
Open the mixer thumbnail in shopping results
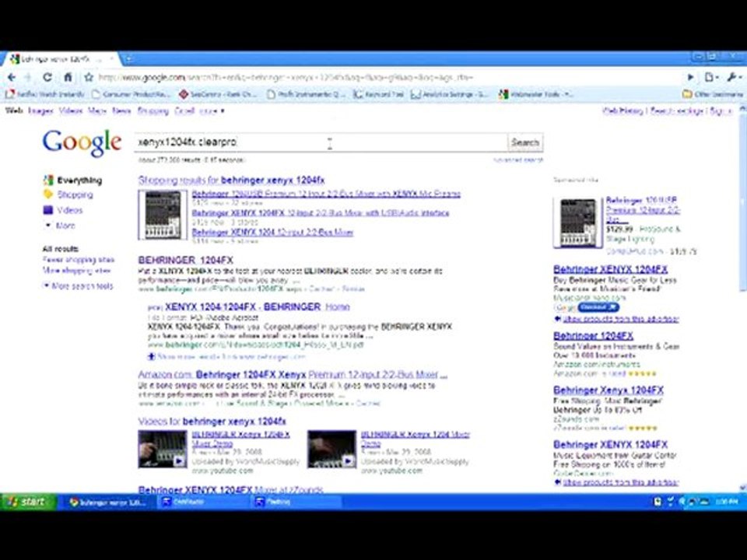click(163, 215)
